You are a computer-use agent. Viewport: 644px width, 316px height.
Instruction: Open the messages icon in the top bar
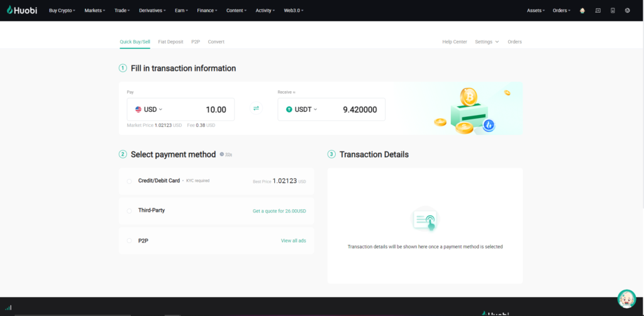597,11
